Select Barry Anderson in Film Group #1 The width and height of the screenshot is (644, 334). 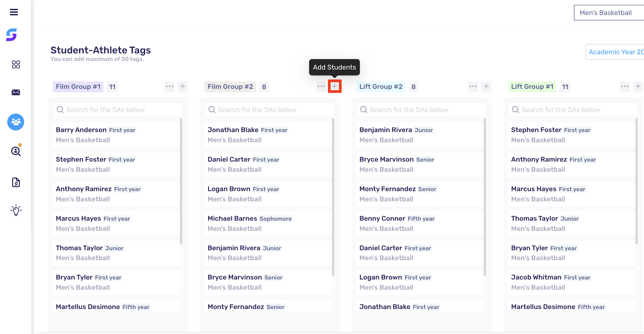pos(116,135)
